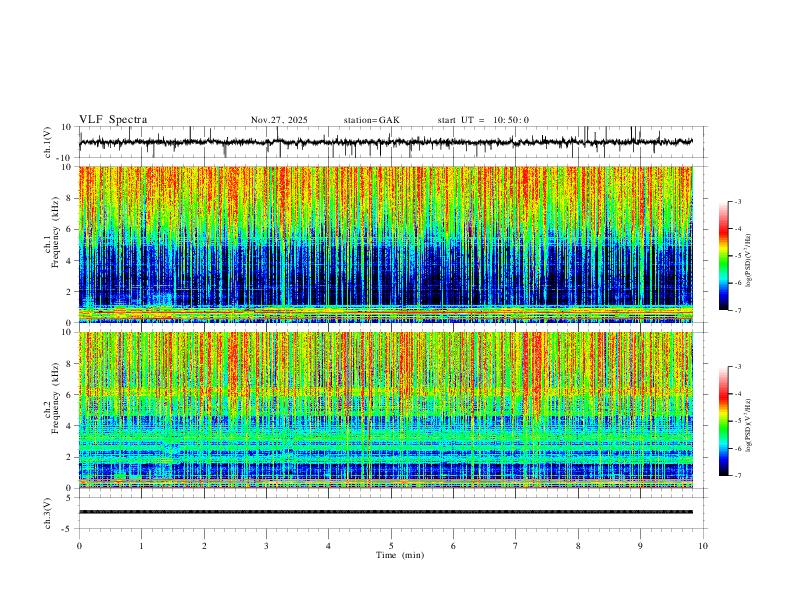
Task: Click the "Time (min)" axis label
Action: pyautogui.click(x=400, y=555)
